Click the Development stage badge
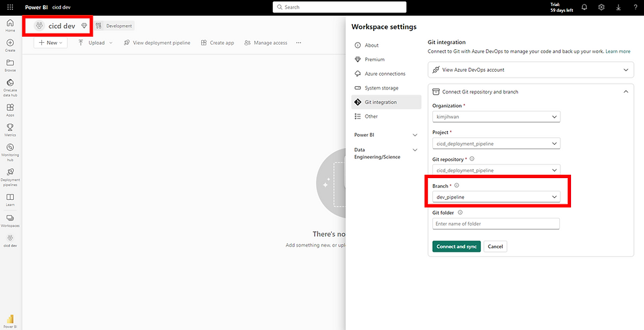Image resolution: width=644 pixels, height=330 pixels. point(114,26)
